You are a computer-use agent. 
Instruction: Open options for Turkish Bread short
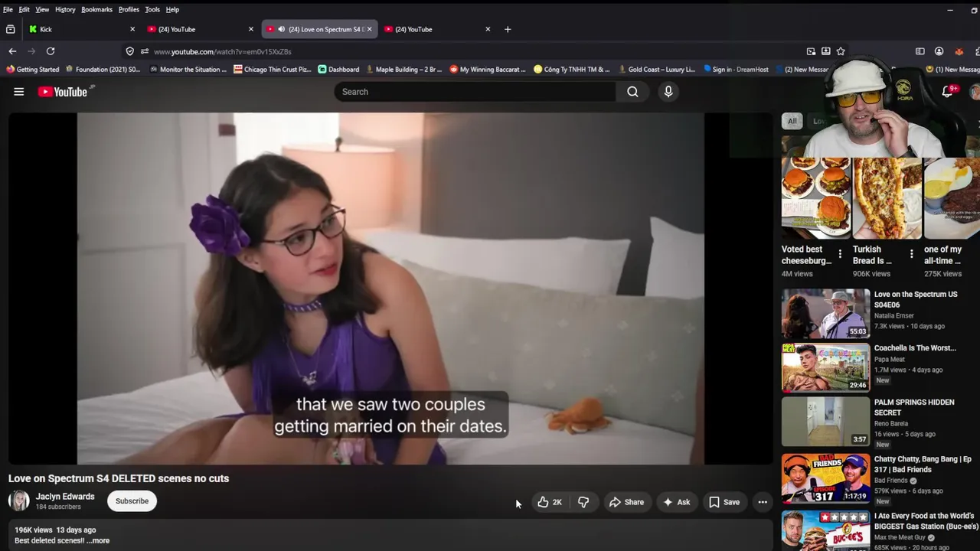(x=911, y=253)
